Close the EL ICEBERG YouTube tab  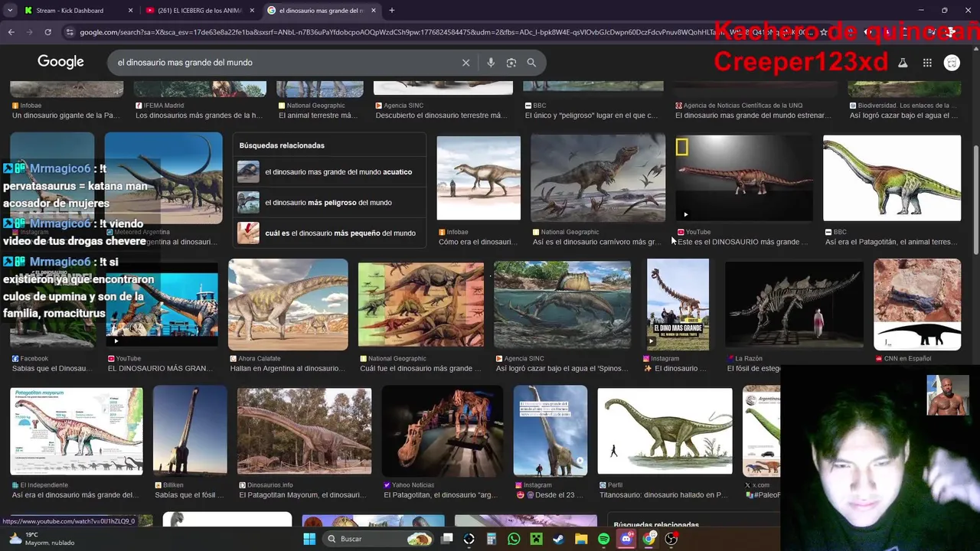coord(252,11)
